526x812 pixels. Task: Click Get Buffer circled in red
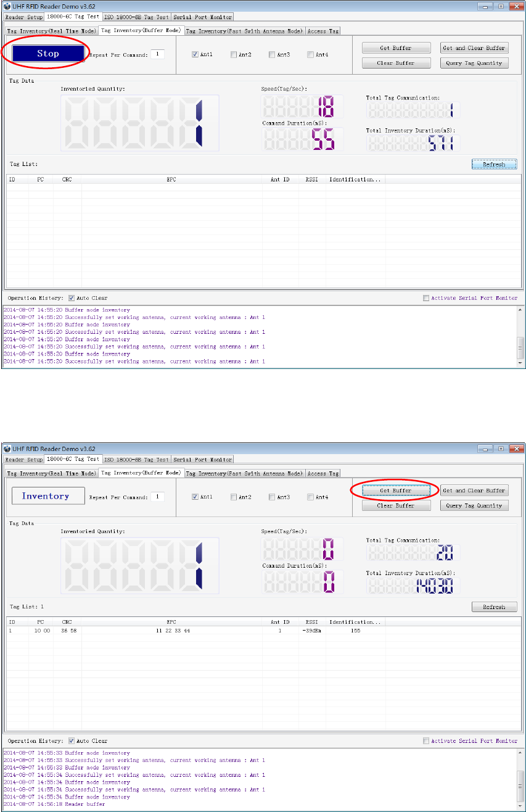click(x=396, y=491)
